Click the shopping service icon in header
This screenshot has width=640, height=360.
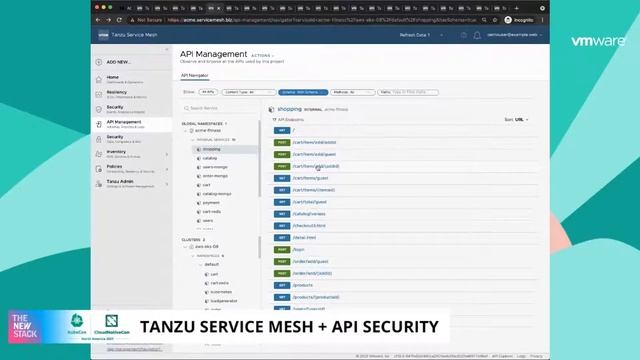(x=271, y=109)
